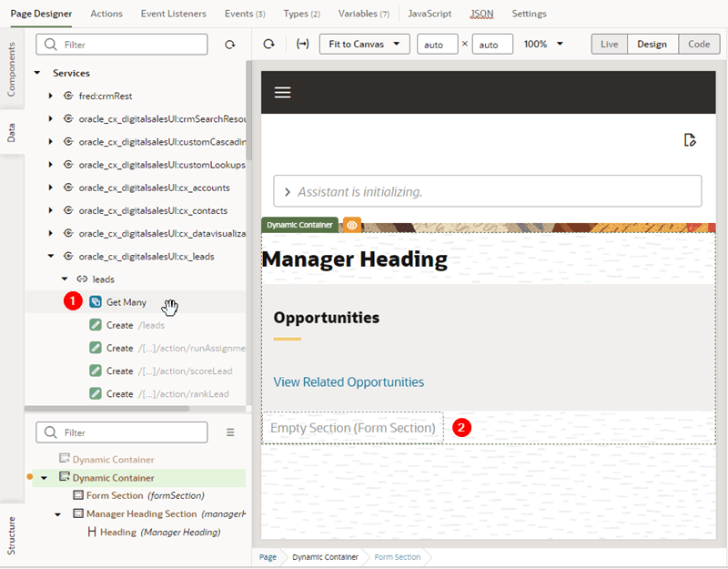The height and width of the screenshot is (569, 728).
Task: Click the Heading H icon in Structure tree
Action: click(x=92, y=532)
